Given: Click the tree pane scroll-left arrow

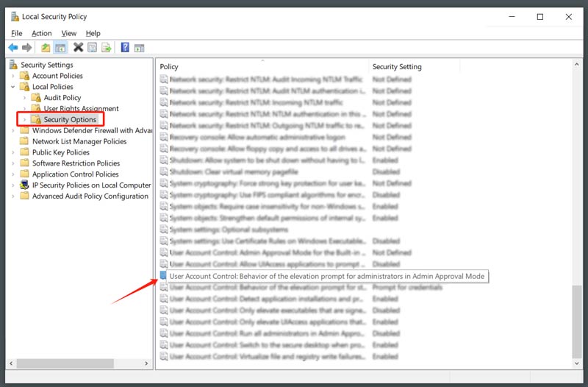Looking at the screenshot, I should [11, 363].
